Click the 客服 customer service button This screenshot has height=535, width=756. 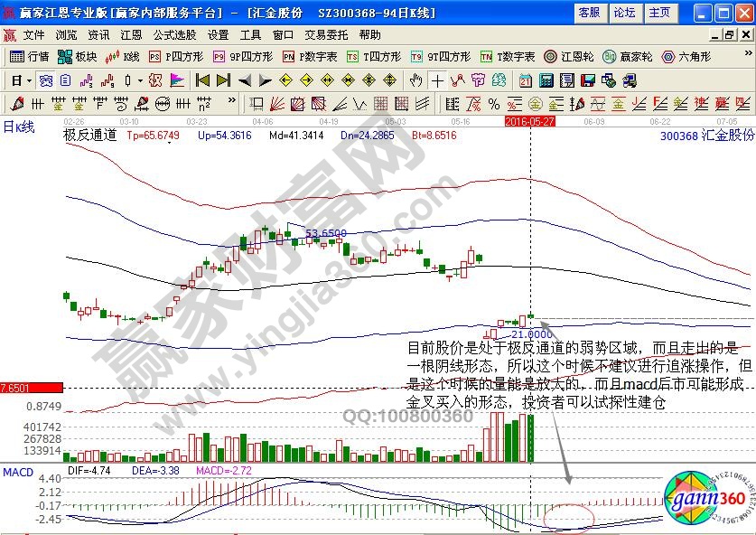point(589,13)
